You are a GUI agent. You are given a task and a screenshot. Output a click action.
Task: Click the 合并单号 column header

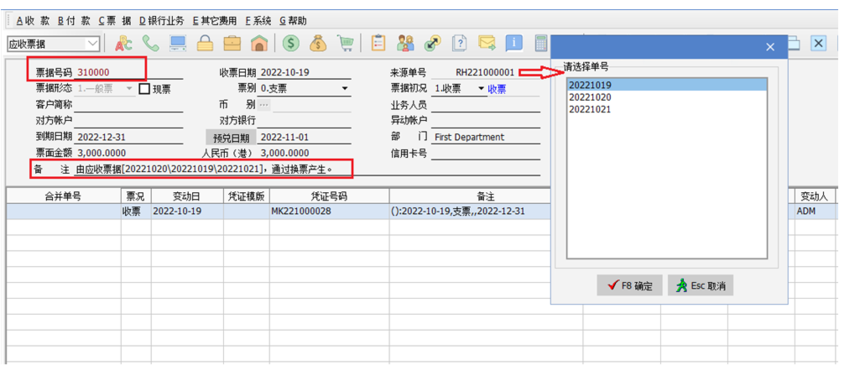tap(63, 196)
